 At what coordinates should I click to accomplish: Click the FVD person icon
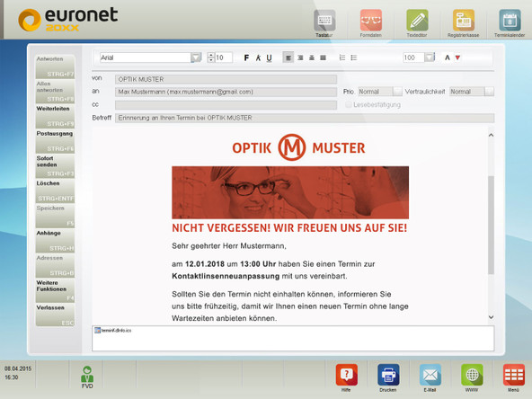pyautogui.click(x=87, y=375)
